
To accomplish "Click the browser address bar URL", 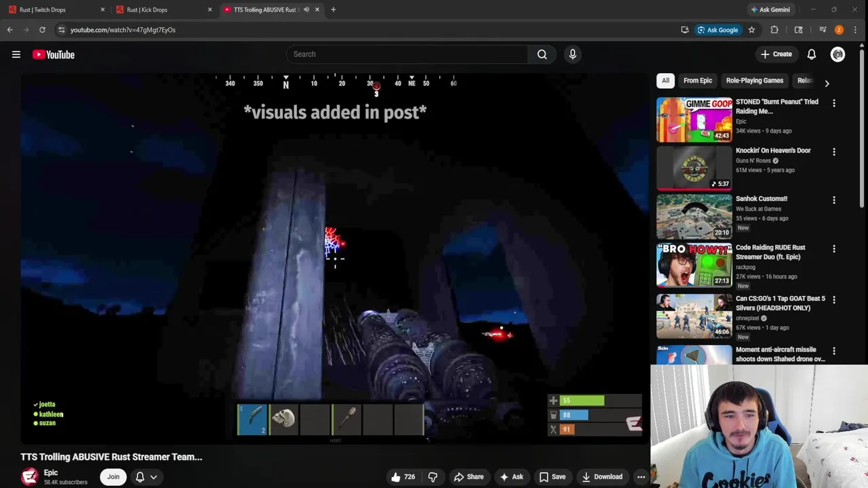I will pos(123,30).
